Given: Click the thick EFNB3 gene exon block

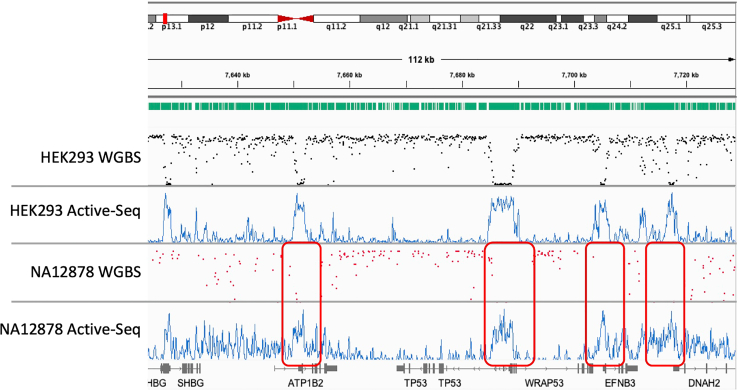Looking at the screenshot, I should pyautogui.click(x=631, y=368).
